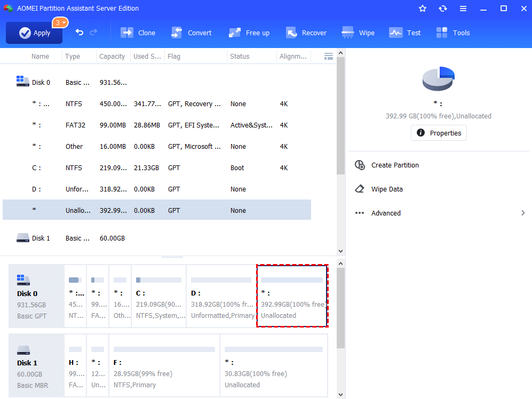Select the C: NTFS Boot partition row
The width and height of the screenshot is (532, 399).
tap(157, 168)
